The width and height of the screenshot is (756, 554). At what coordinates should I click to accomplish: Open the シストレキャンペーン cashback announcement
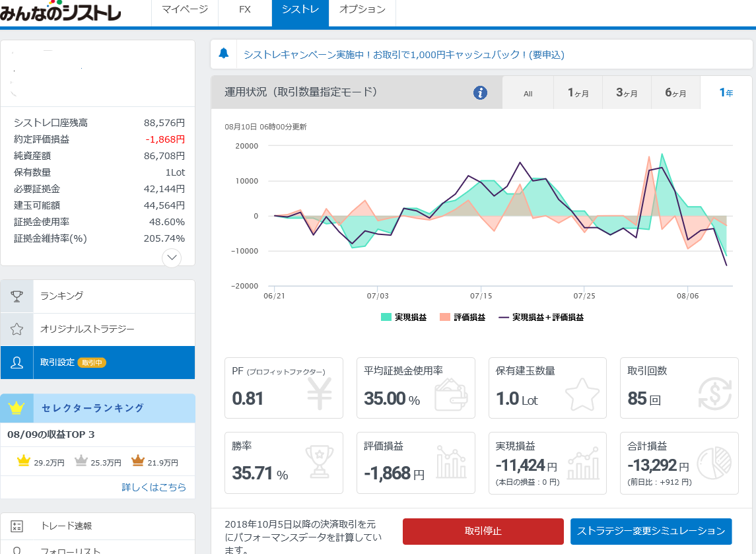point(404,55)
